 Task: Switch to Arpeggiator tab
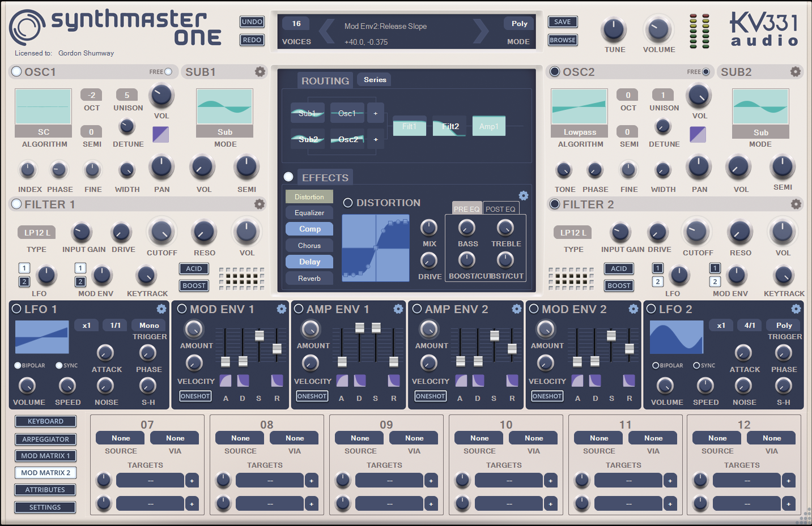(x=45, y=439)
